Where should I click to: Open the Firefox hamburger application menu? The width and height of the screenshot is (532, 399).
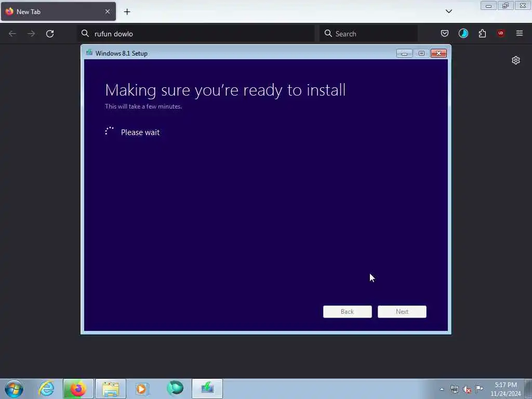pyautogui.click(x=520, y=33)
